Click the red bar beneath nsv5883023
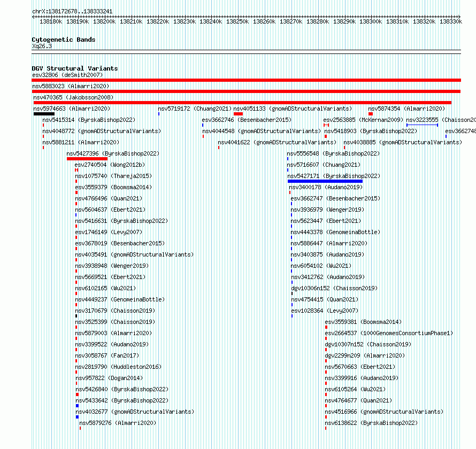 pos(246,91)
